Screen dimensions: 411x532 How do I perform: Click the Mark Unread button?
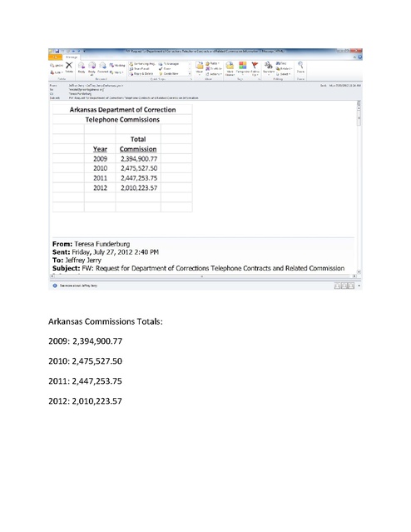(230, 68)
